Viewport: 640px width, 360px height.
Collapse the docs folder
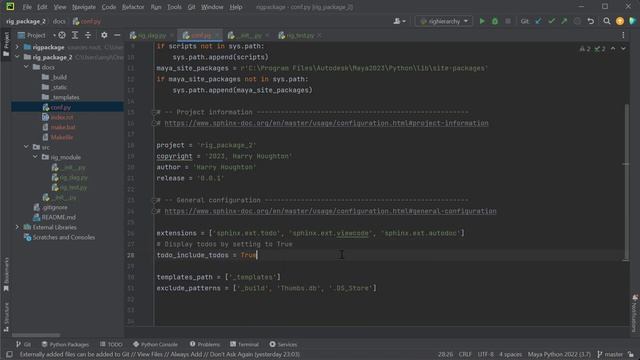[27, 67]
